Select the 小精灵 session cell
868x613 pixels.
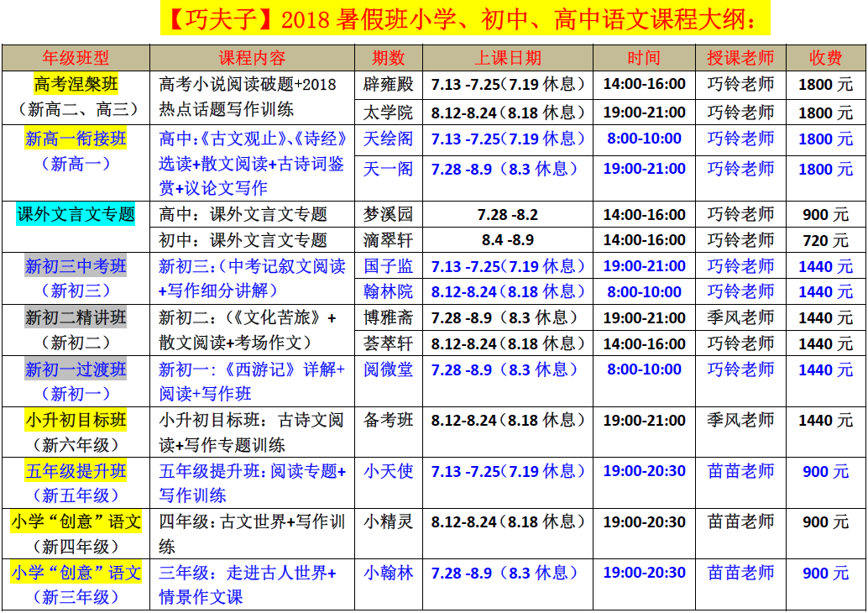(x=388, y=521)
